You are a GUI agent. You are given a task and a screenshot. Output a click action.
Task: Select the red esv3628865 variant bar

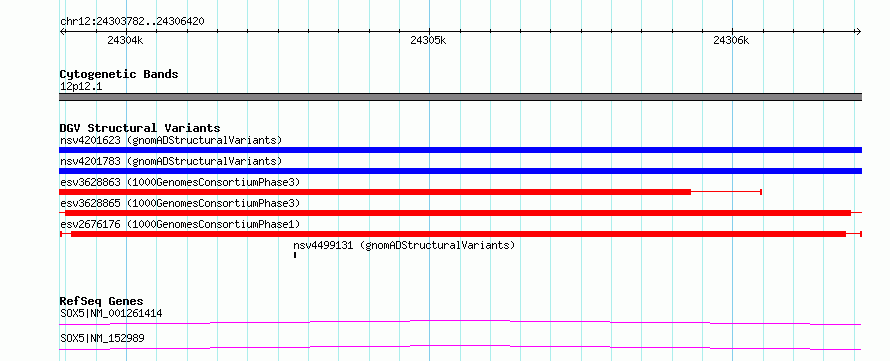coord(460,213)
